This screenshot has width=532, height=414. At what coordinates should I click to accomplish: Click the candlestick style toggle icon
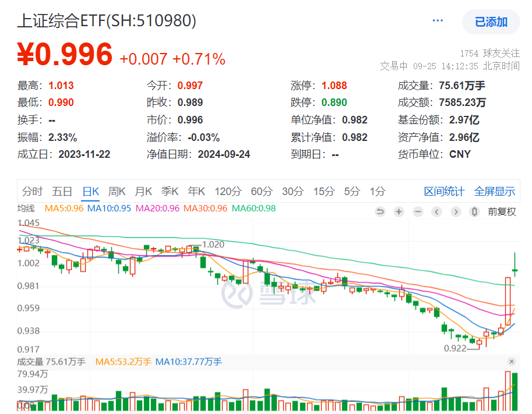pyautogui.click(x=474, y=212)
